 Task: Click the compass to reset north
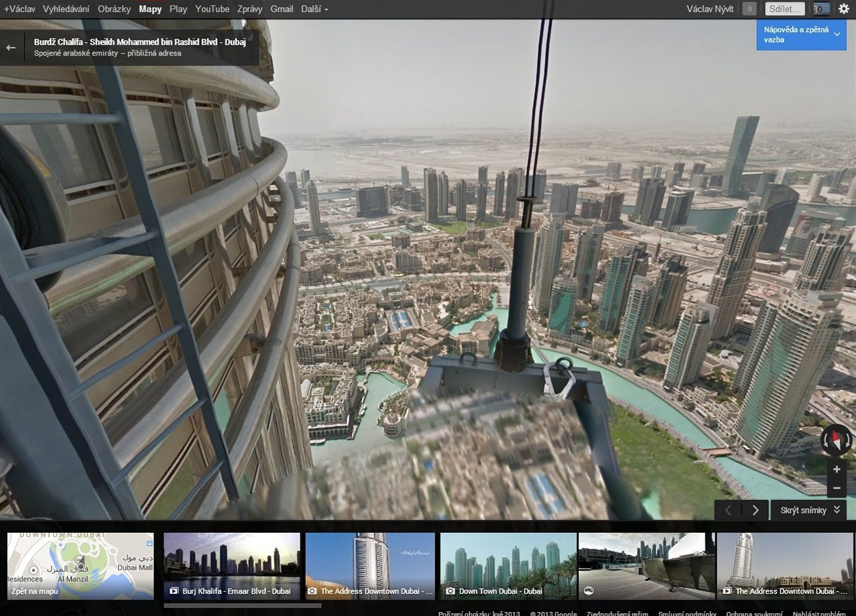836,440
